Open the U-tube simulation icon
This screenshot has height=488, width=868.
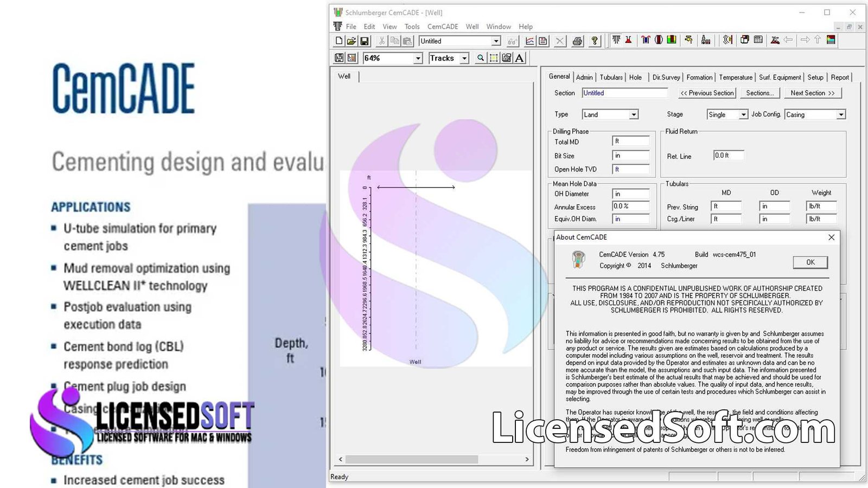(646, 40)
